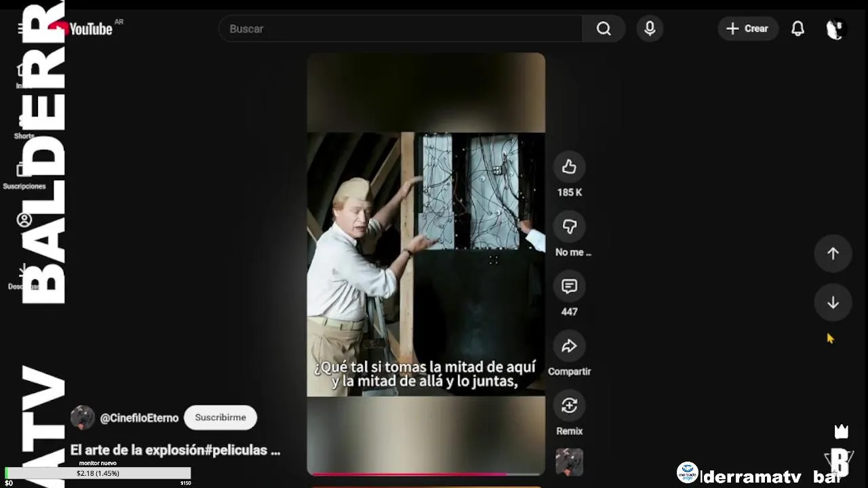This screenshot has width=868, height=488.
Task: Click the CinefiloEterno channel avatar
Action: (83, 418)
